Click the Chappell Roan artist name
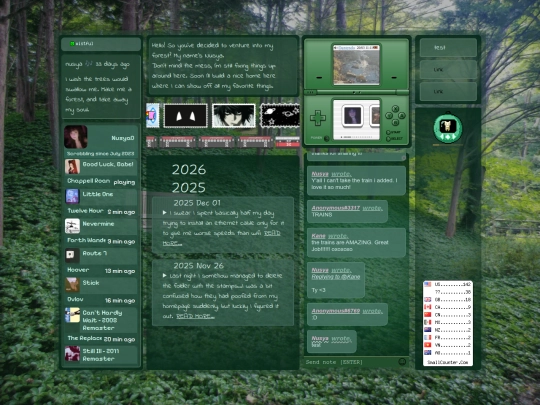 (x=89, y=181)
